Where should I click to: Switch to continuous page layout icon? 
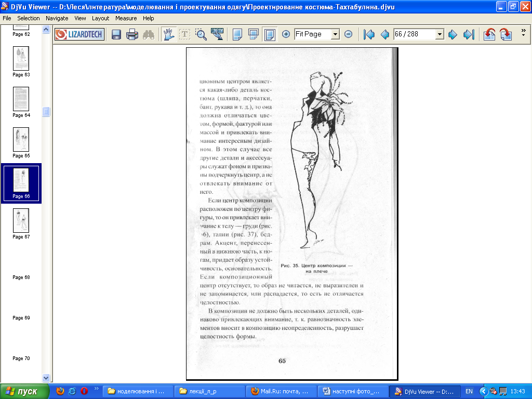click(x=253, y=34)
